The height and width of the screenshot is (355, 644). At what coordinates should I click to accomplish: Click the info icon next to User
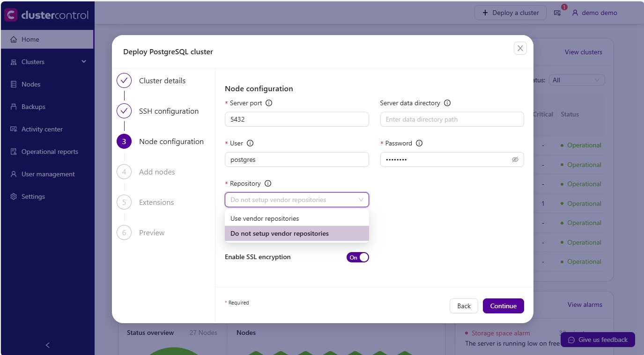(x=250, y=143)
